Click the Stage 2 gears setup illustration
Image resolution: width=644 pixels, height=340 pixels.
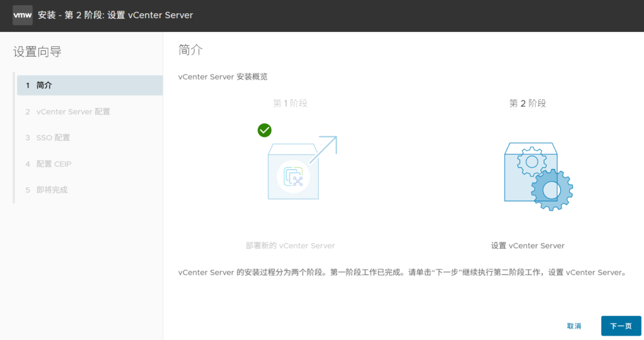pos(538,177)
